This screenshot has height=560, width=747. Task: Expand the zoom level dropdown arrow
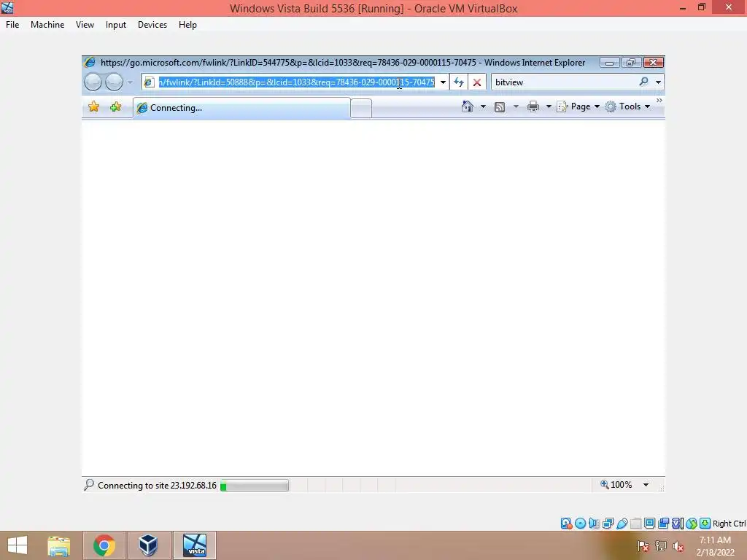coord(646,485)
